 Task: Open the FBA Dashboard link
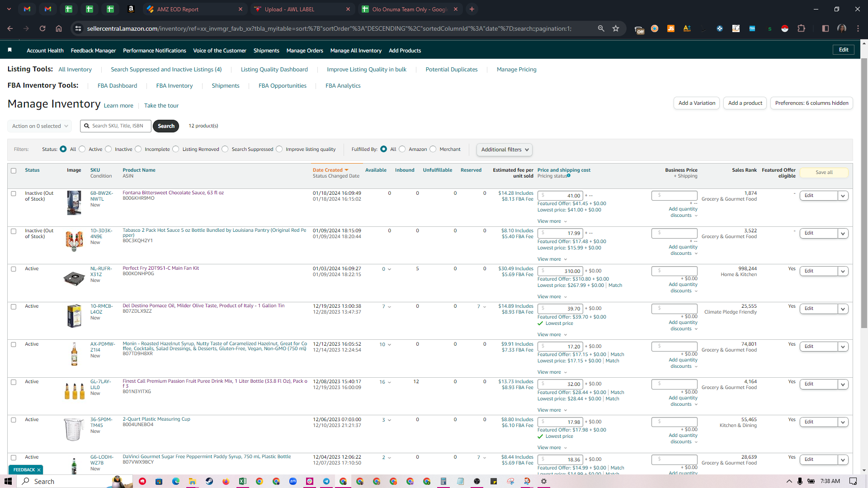click(117, 86)
